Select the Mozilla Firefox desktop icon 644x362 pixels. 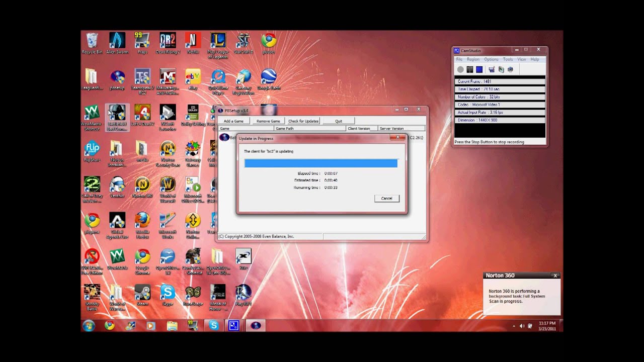tap(142, 226)
